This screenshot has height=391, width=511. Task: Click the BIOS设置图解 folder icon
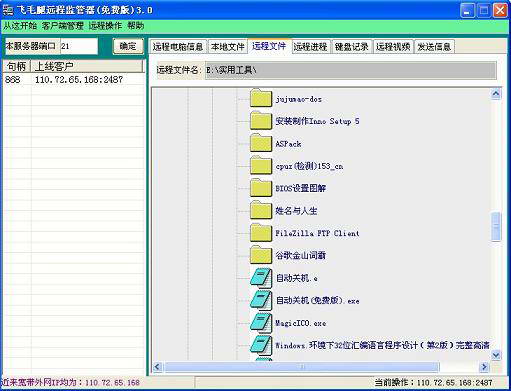coord(261,188)
